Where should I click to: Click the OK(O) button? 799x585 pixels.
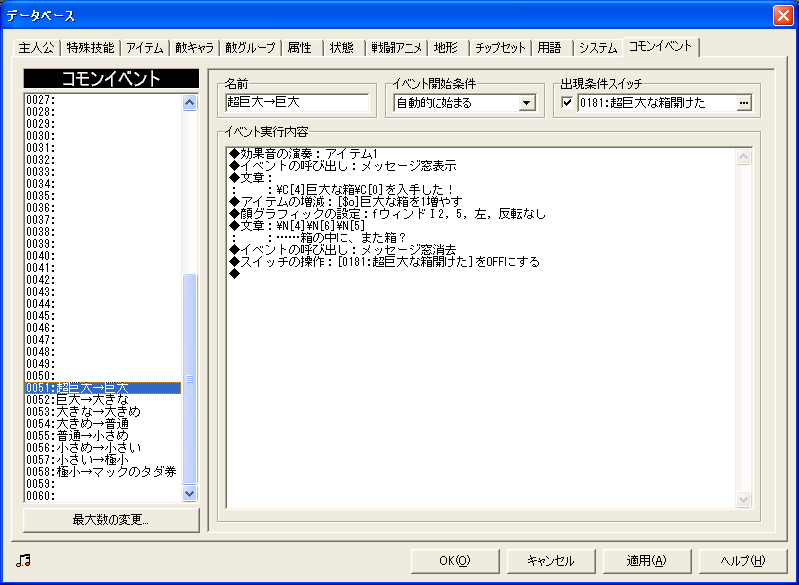tap(455, 561)
